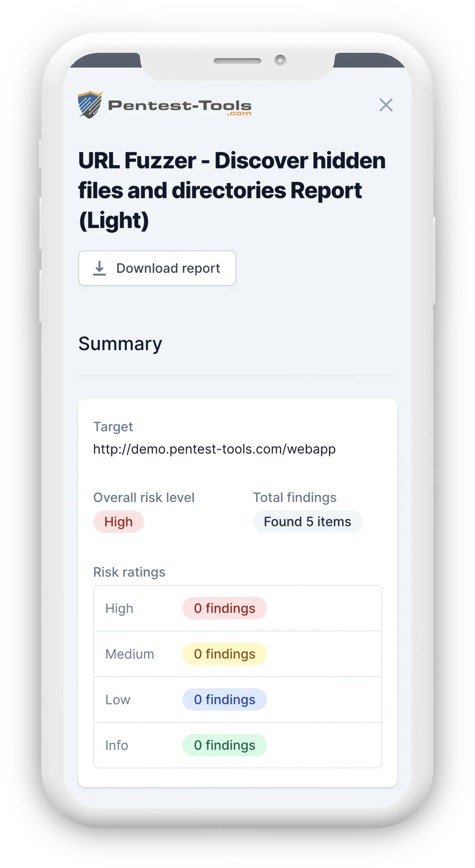The height and width of the screenshot is (868, 475).
Task: Select the Low risk rating row label
Action: [x=118, y=700]
